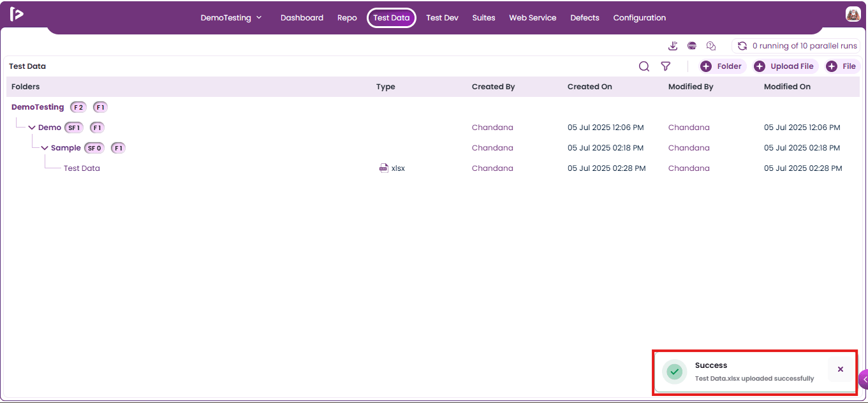Click the Created By column header

[x=493, y=87]
